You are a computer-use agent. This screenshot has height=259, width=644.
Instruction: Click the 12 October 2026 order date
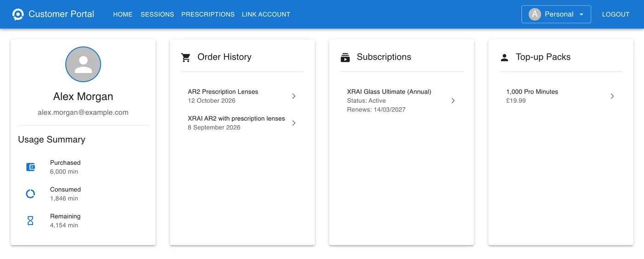point(212,101)
